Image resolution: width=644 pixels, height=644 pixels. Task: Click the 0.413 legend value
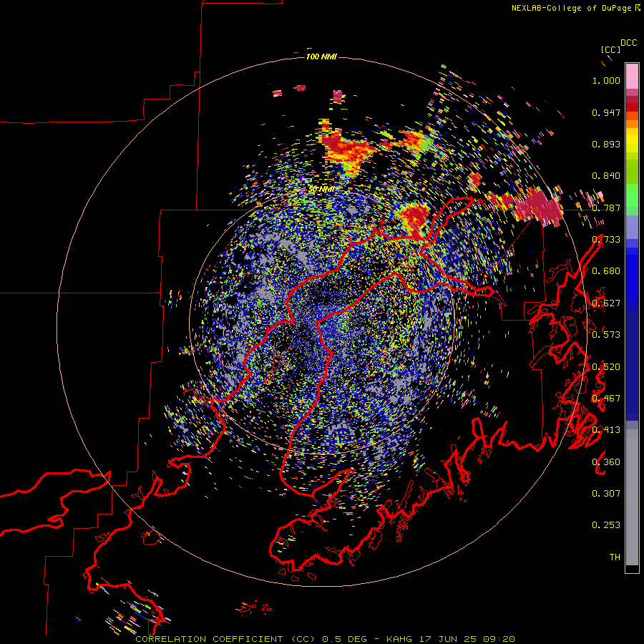tap(606, 430)
